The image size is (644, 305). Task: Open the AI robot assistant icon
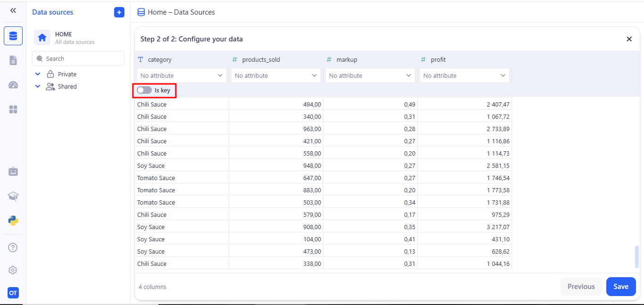click(x=13, y=172)
